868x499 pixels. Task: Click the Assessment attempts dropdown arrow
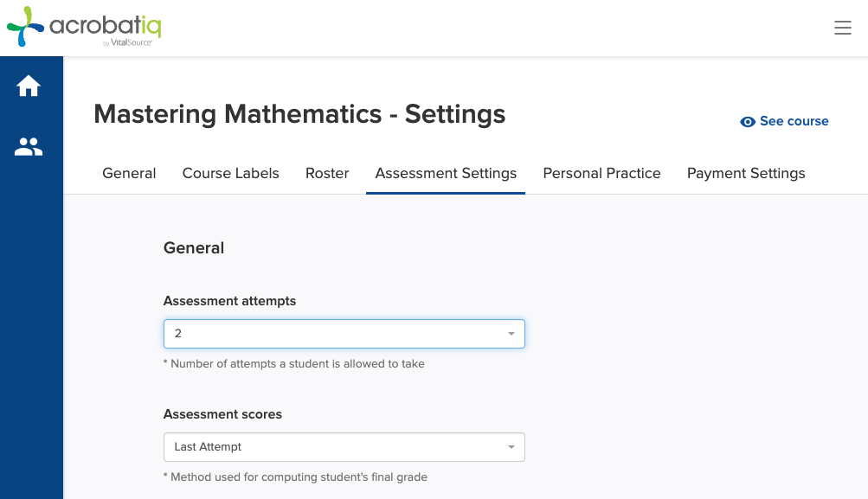coord(511,334)
